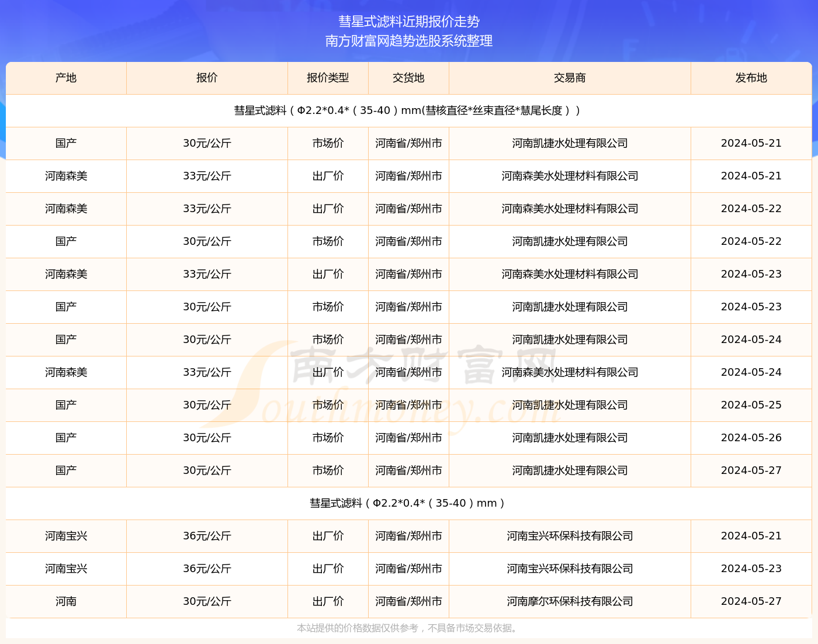
Task: Click 国产 in the 2024-05-25 row
Action: [x=66, y=405]
